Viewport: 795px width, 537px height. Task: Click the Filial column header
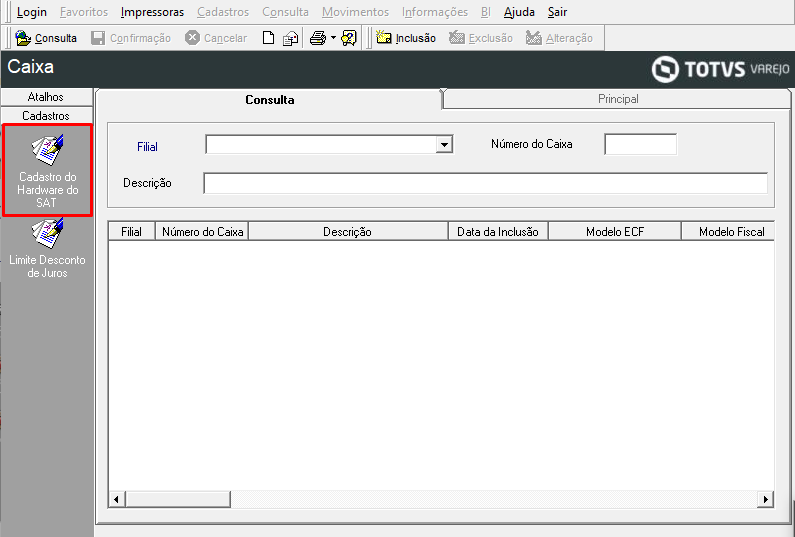pos(131,231)
